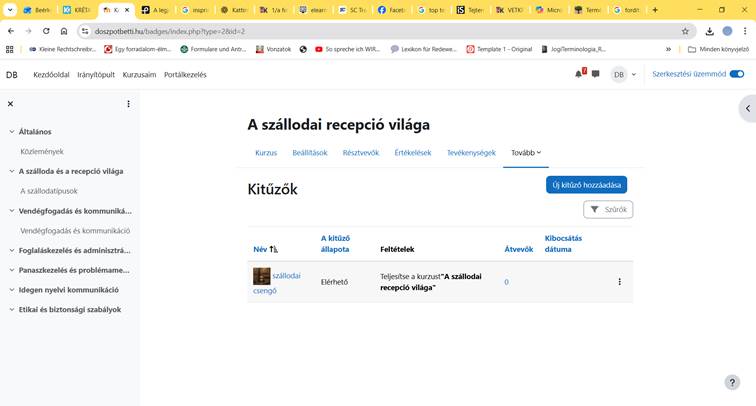The width and height of the screenshot is (756, 406).
Task: Expand Etikai és biztonsági szabályok section
Action: click(x=12, y=310)
